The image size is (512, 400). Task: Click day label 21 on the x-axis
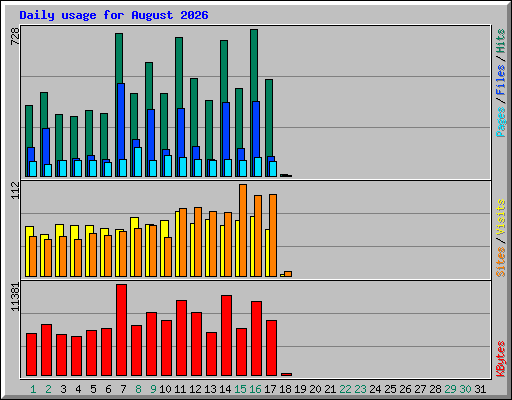pos(330,389)
